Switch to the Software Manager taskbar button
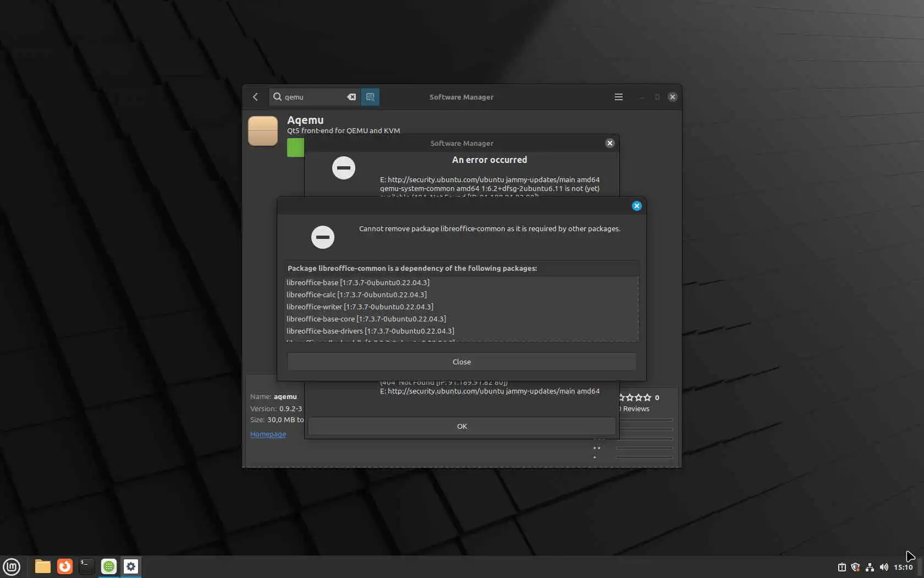Screen dimensions: 924x578 click(109, 566)
